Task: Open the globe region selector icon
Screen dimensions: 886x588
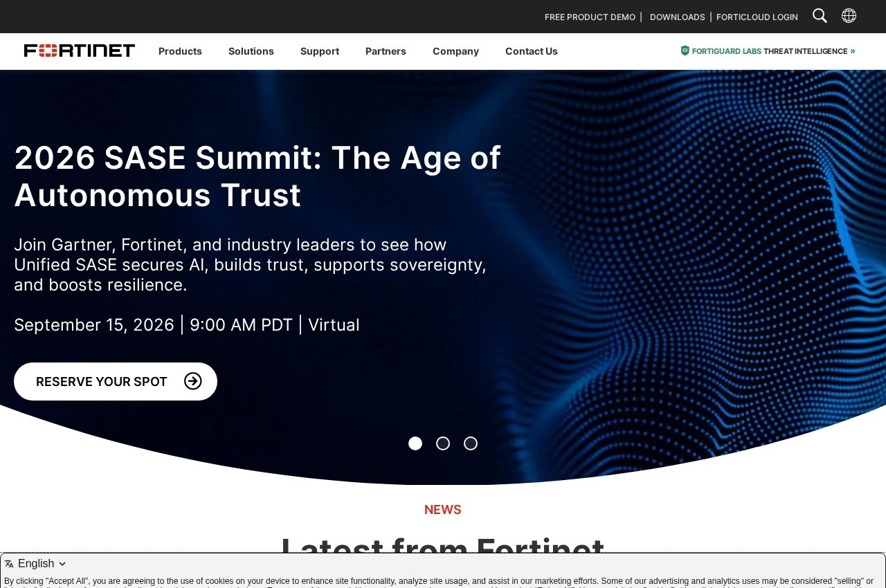Action: [x=849, y=16]
